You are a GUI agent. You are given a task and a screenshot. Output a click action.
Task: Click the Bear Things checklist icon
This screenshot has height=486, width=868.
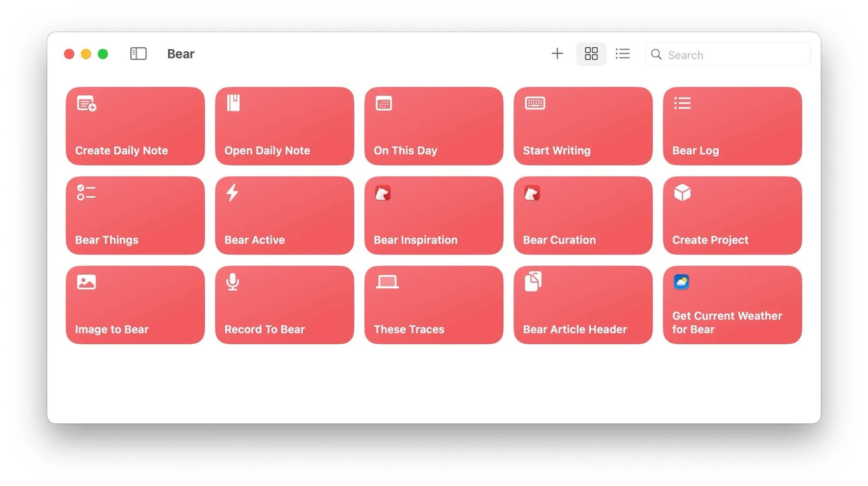coord(86,192)
